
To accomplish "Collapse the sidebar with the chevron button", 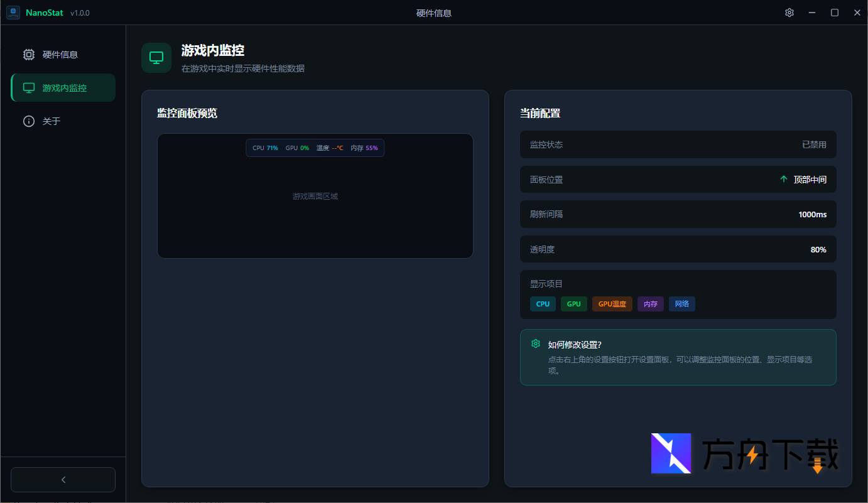I will [63, 480].
